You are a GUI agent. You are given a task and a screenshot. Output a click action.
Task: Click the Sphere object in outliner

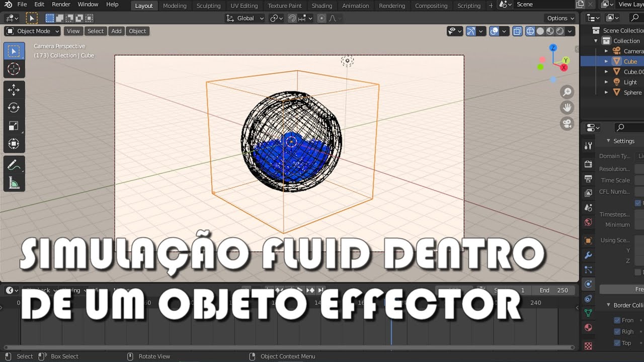(632, 93)
